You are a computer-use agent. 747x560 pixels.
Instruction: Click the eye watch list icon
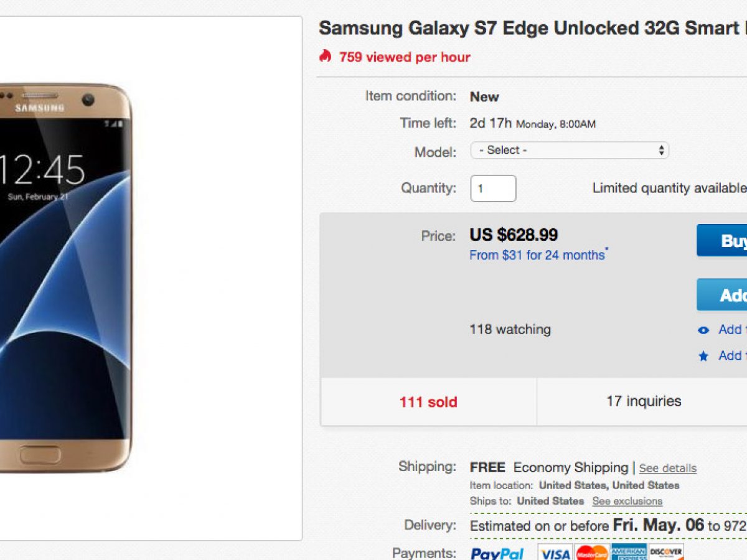point(703,330)
